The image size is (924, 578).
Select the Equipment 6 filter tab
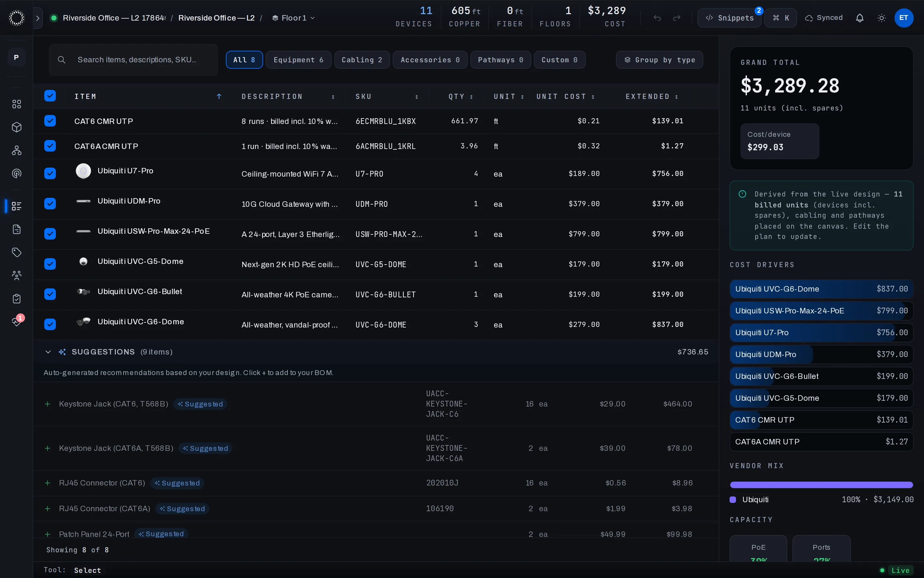click(x=299, y=60)
